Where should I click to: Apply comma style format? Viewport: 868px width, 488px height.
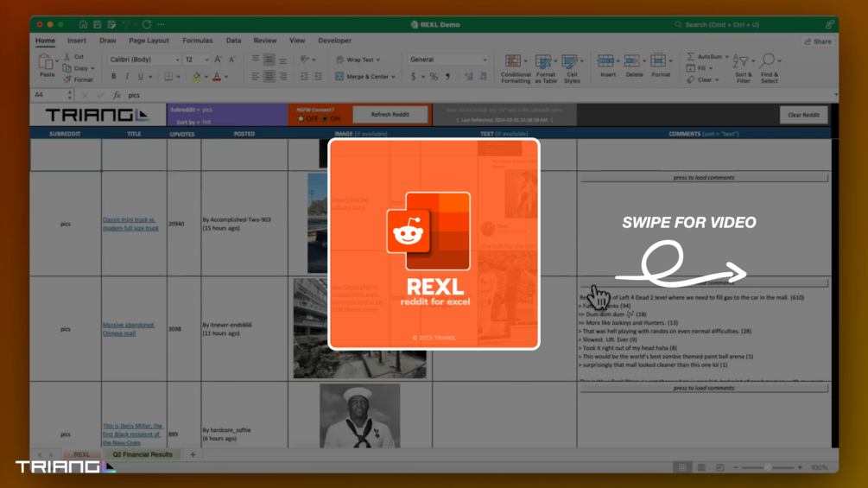pyautogui.click(x=448, y=76)
